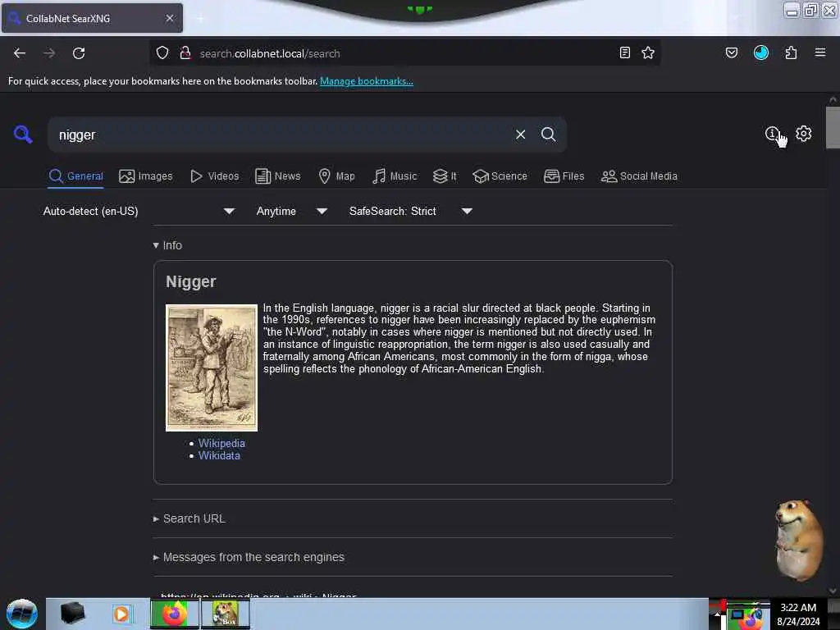Open Save to Pocket icon
Screen dimensions: 840x630
pos(731,52)
